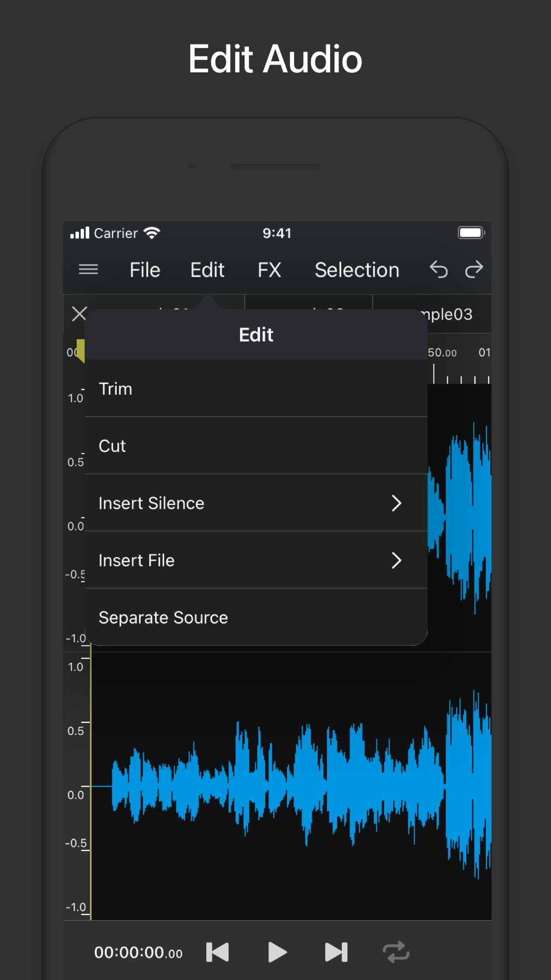Open the Selection menu

point(356,270)
